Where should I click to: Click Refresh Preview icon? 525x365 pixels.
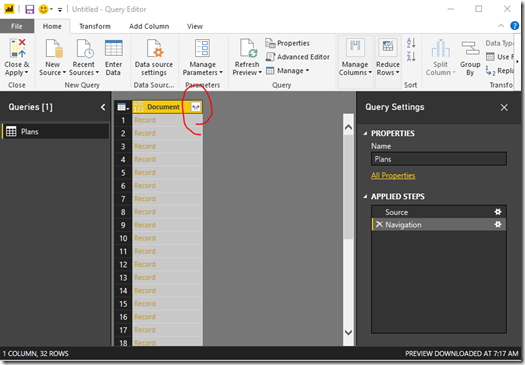pos(248,48)
